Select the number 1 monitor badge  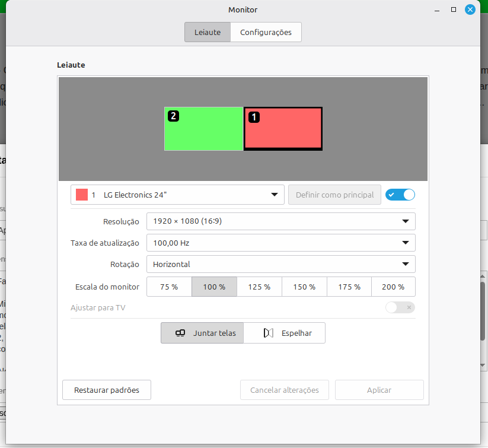(254, 117)
